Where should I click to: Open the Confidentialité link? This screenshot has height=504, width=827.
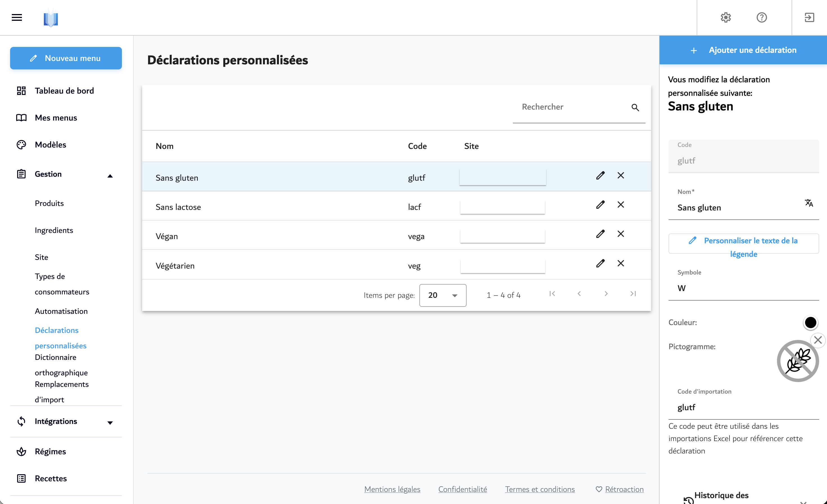click(x=462, y=489)
